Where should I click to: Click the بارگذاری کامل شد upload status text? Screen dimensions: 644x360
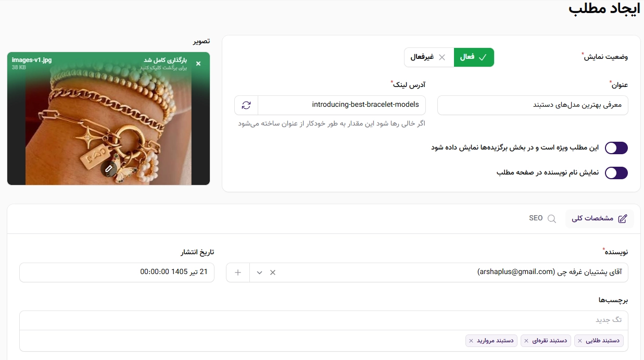click(x=166, y=60)
